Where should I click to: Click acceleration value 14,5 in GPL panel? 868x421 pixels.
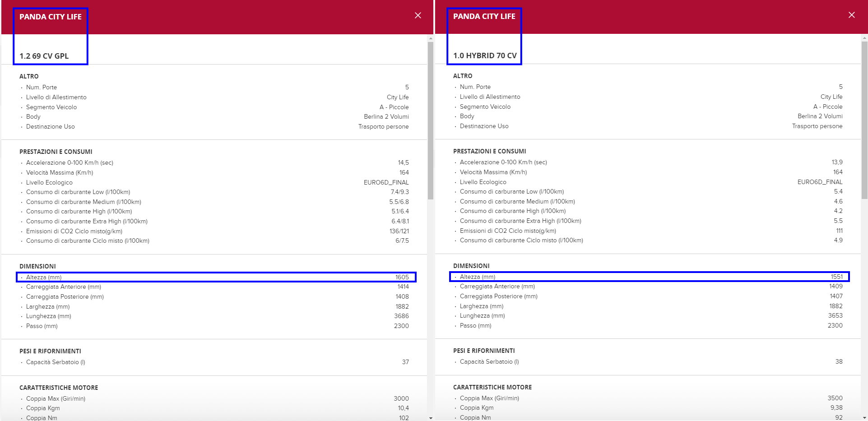[x=404, y=162]
